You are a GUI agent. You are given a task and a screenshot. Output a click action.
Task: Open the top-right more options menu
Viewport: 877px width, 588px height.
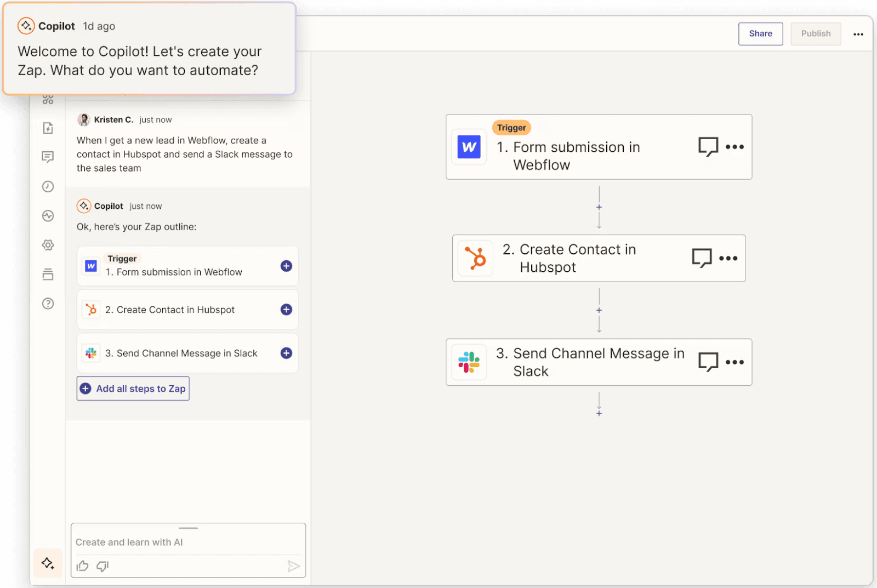tap(858, 34)
